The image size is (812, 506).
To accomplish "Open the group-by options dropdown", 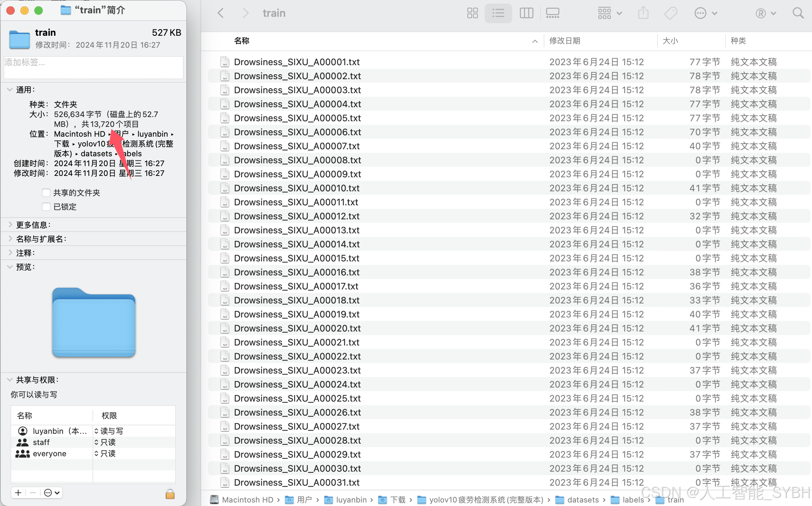I will (610, 13).
